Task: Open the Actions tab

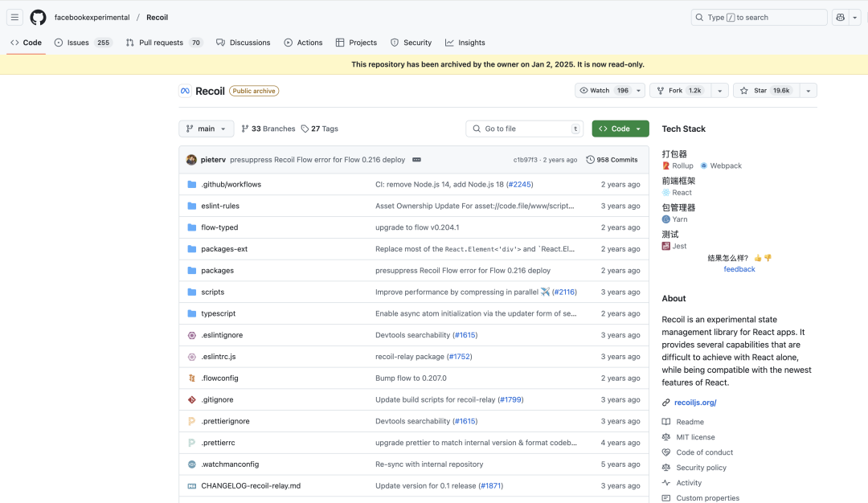Action: 303,43
